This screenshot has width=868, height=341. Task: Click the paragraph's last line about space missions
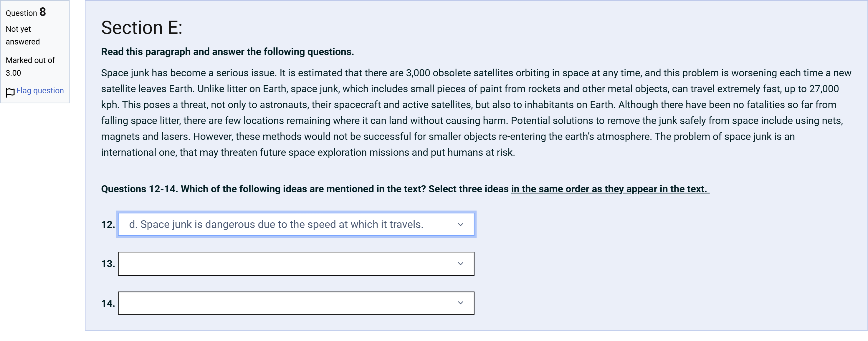point(308,152)
